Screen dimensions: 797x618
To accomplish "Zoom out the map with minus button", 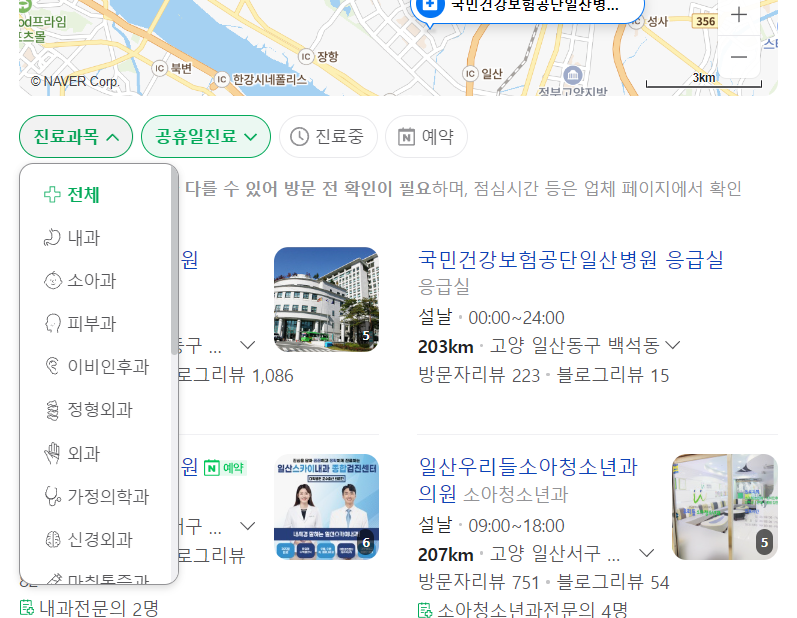I will pyautogui.click(x=739, y=56).
